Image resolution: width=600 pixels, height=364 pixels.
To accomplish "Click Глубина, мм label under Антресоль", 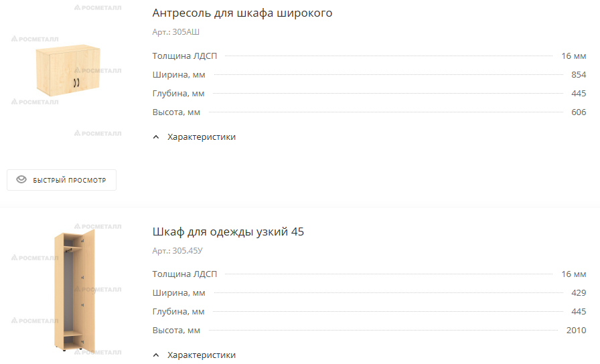I will tap(178, 93).
